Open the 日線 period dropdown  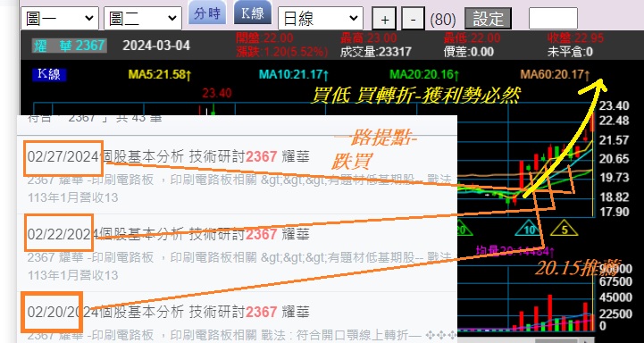[x=321, y=19]
